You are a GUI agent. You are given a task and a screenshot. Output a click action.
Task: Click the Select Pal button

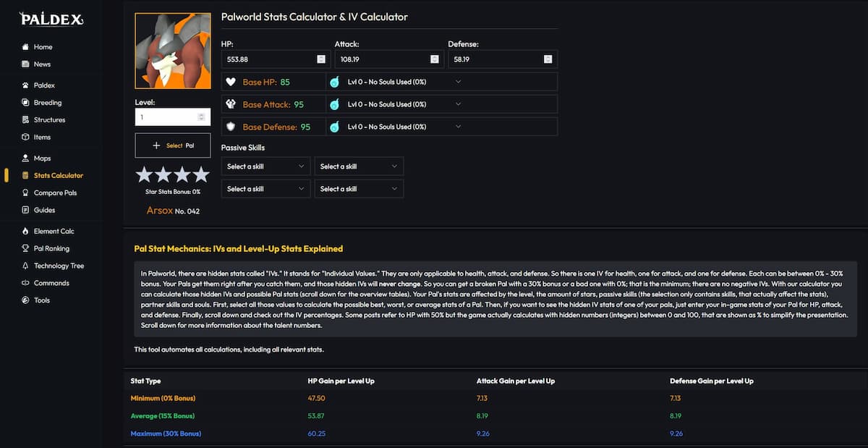tap(173, 145)
